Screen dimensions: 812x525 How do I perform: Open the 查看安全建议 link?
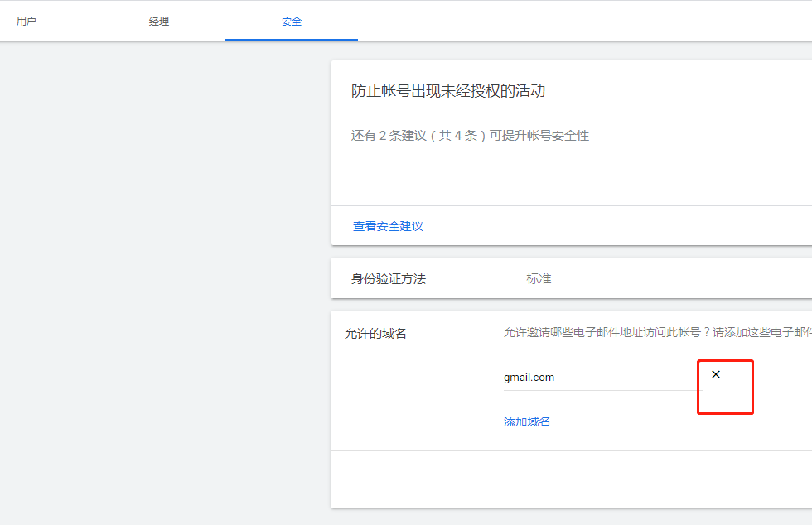388,226
